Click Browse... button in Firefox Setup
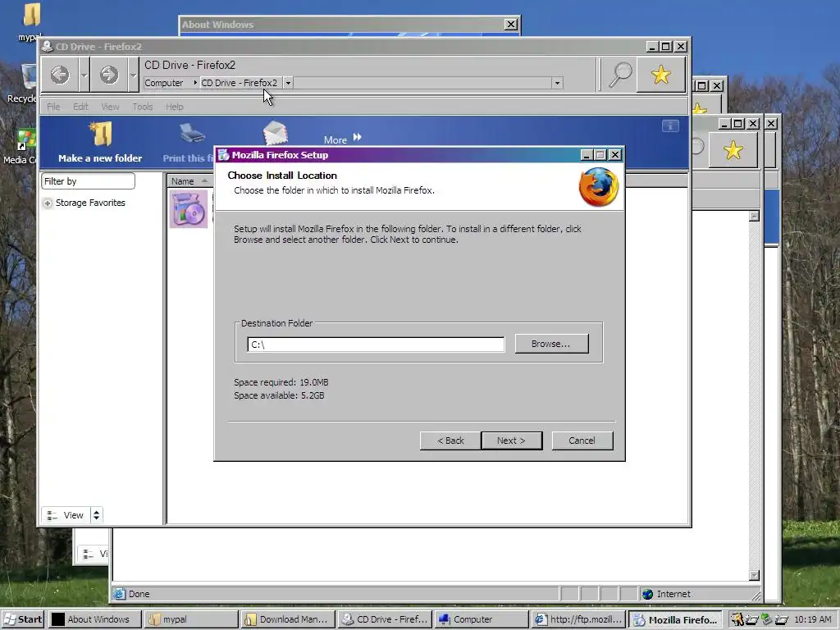 551,344
